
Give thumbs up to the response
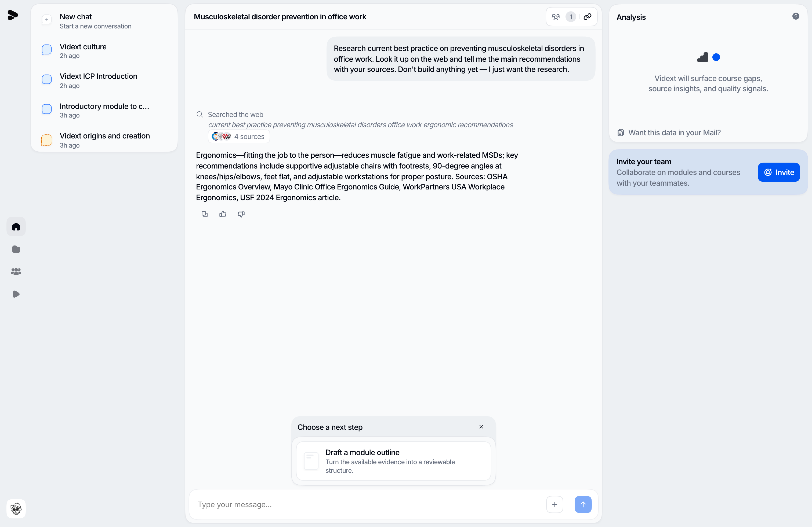[x=223, y=214]
